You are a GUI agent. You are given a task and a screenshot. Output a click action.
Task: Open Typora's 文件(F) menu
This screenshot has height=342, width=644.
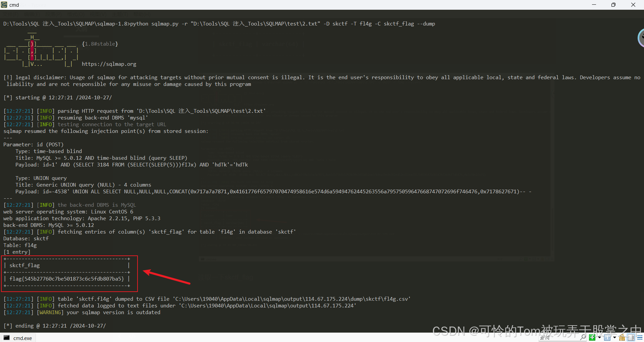(10, 14)
